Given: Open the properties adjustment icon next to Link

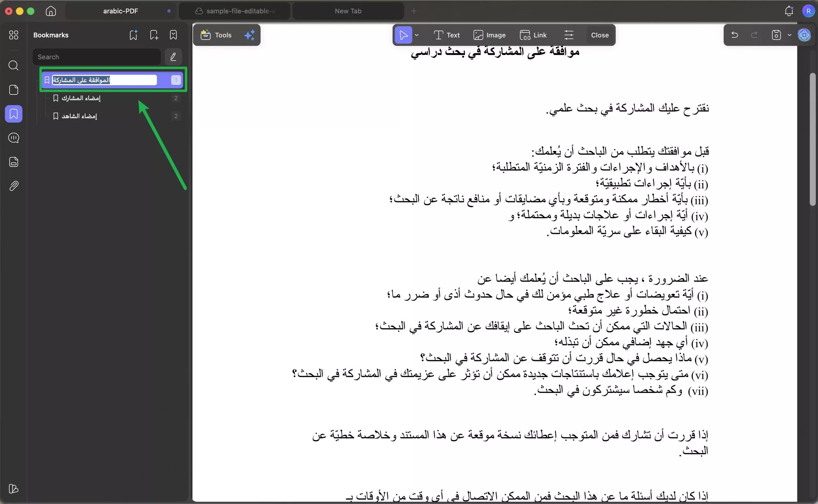Looking at the screenshot, I should click(x=568, y=35).
